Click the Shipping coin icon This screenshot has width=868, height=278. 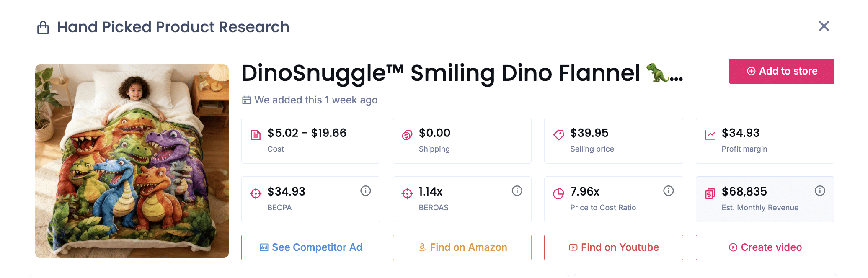click(x=407, y=135)
